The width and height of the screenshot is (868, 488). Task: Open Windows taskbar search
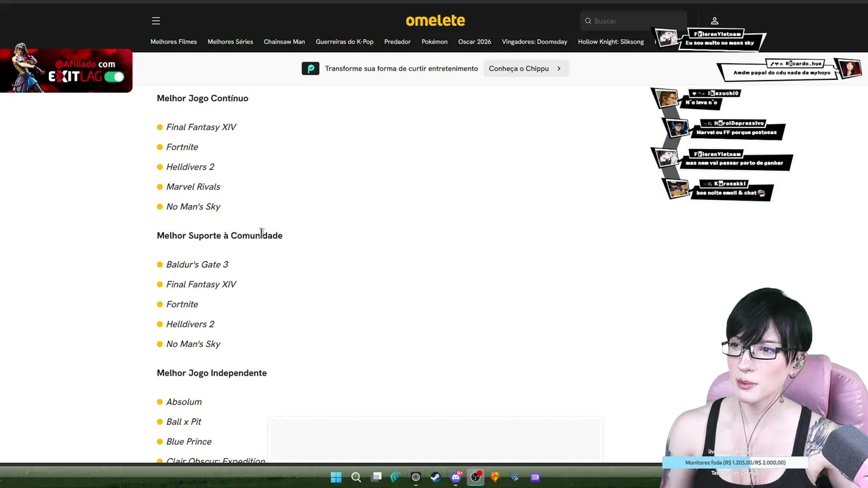click(x=356, y=477)
